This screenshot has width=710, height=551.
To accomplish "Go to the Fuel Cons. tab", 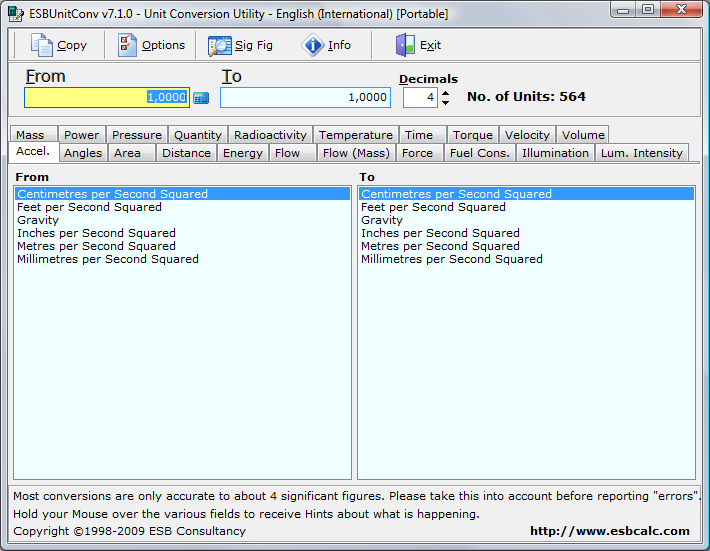I will tap(480, 153).
